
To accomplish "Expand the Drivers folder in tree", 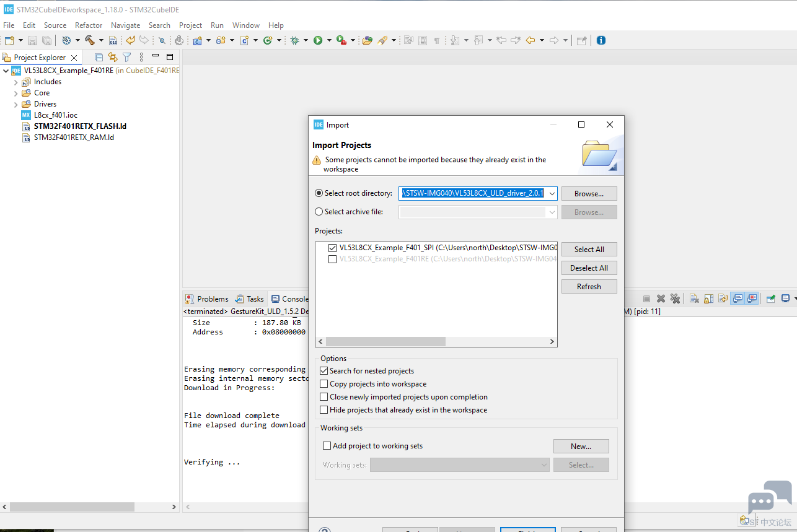I will pos(16,104).
